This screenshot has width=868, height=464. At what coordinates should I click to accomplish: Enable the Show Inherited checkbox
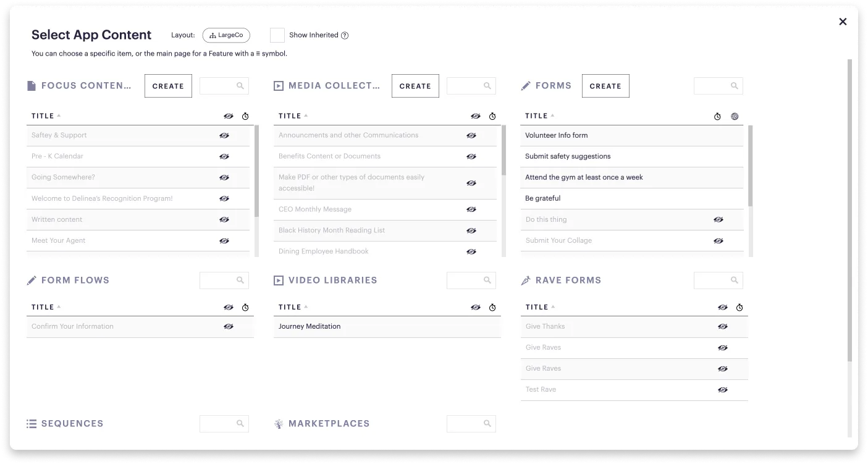pos(277,35)
